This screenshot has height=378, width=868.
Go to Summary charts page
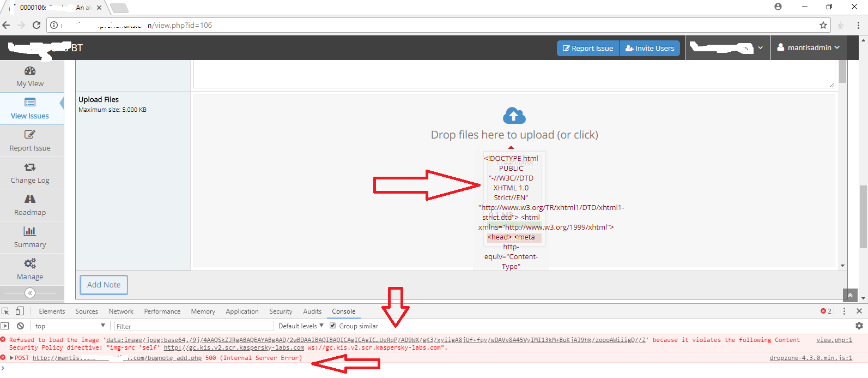click(30, 237)
